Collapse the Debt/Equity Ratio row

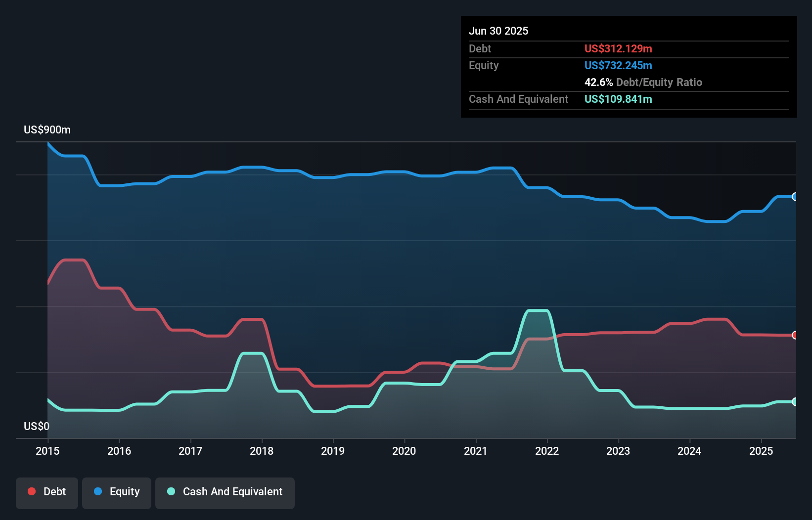pyautogui.click(x=643, y=82)
